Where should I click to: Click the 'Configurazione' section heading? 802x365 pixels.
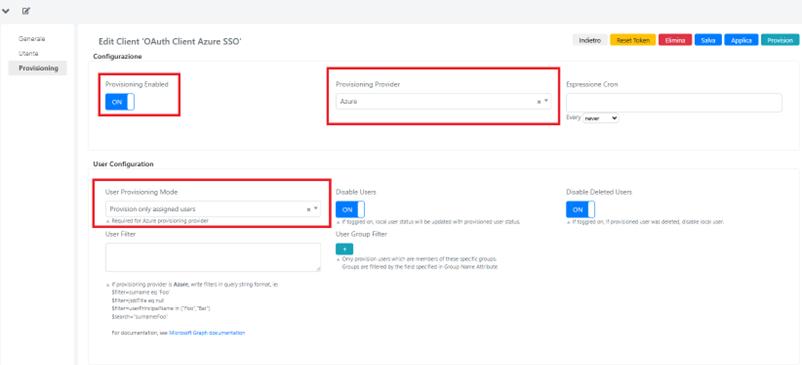(118, 56)
